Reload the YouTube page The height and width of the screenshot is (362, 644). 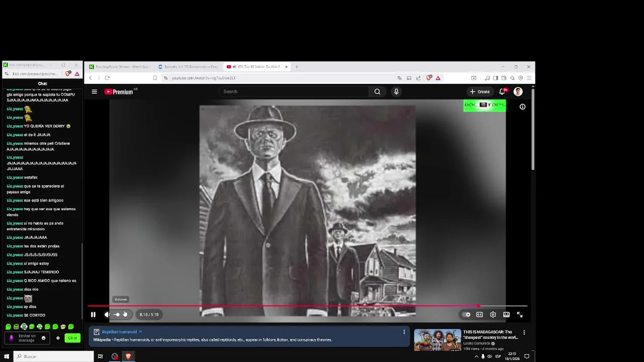107,78
